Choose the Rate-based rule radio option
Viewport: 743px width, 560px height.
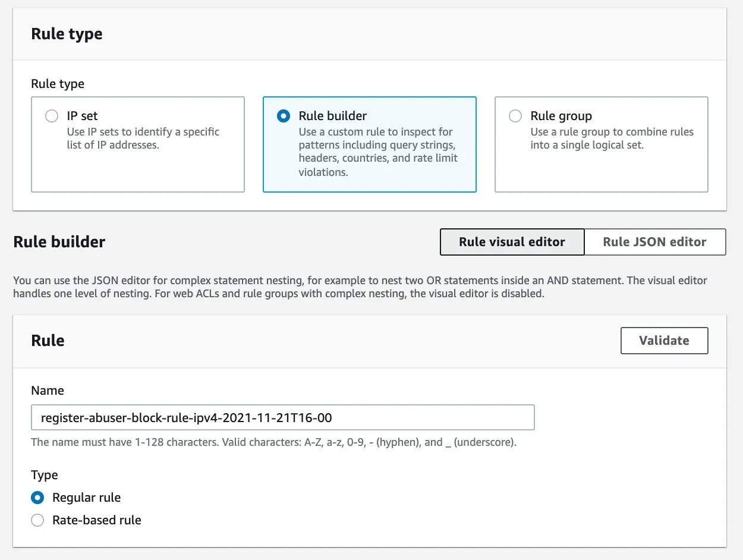pyautogui.click(x=37, y=520)
